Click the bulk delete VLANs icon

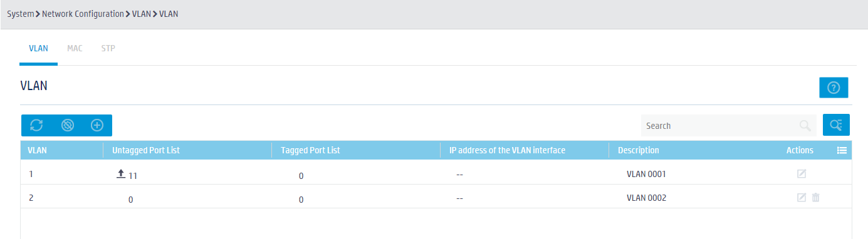tap(67, 125)
